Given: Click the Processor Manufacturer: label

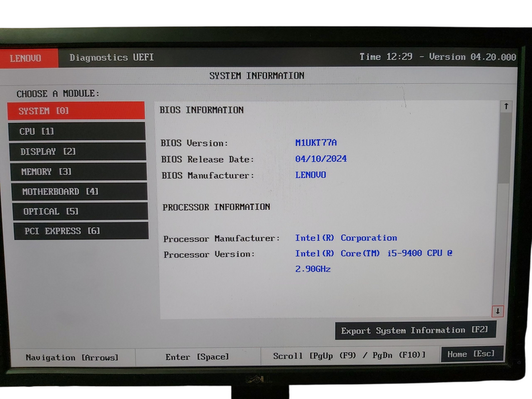Looking at the screenshot, I should pos(222,239).
